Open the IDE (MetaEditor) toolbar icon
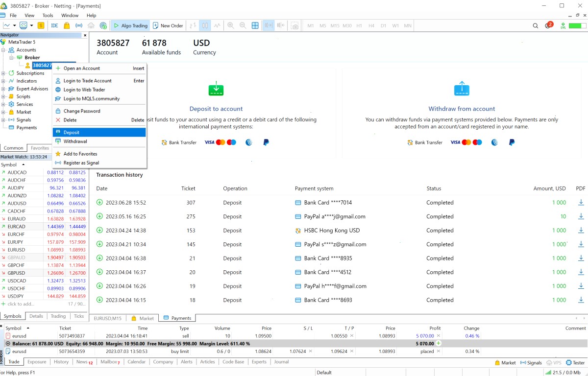588x376 pixels. [54, 25]
